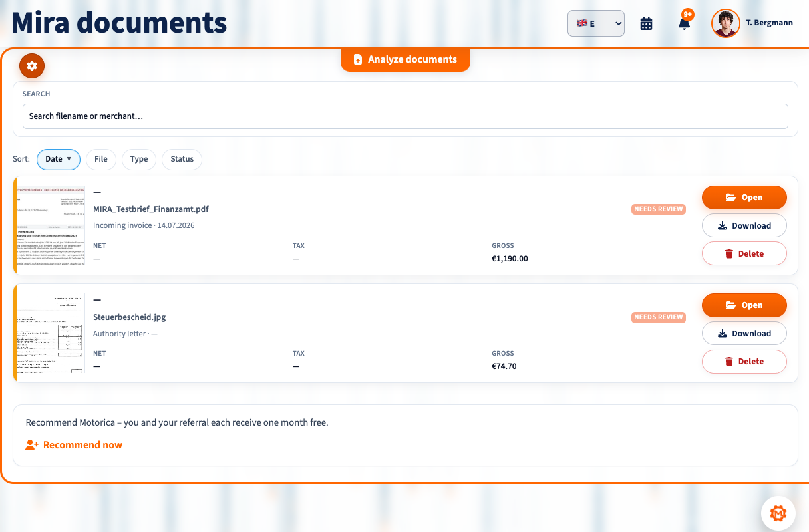
Task: Open MIRA_Testbrief_Finanzamt.pdf document
Action: click(x=744, y=198)
